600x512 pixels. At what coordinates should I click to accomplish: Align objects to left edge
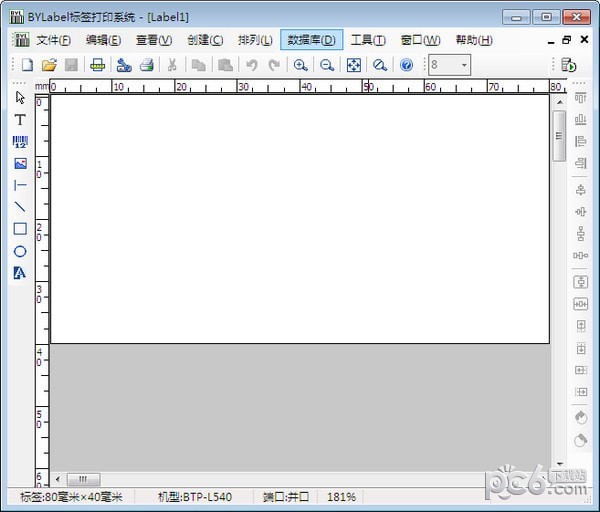pyautogui.click(x=580, y=142)
